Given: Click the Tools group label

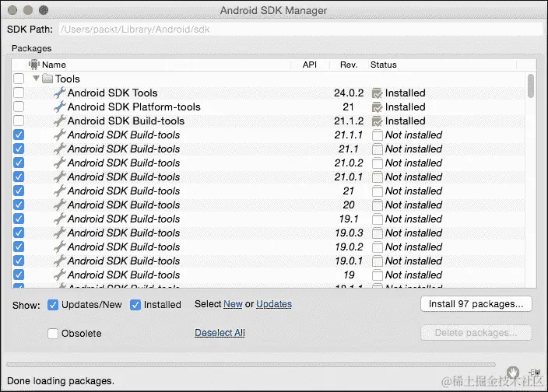Looking at the screenshot, I should 68,79.
